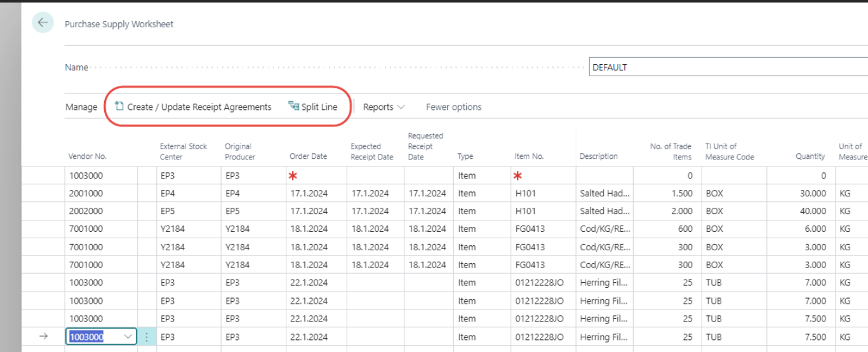Sort by the Order Date column header

tap(308, 156)
